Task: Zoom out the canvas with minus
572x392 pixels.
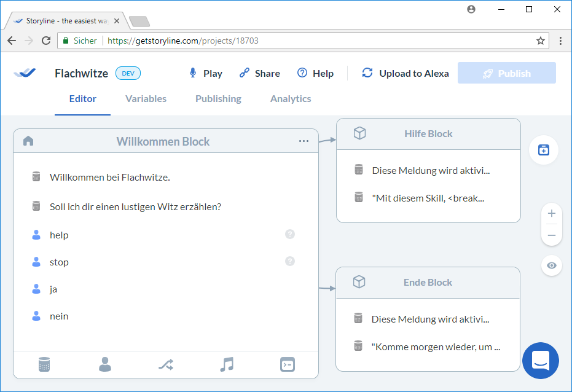Action: pos(551,235)
